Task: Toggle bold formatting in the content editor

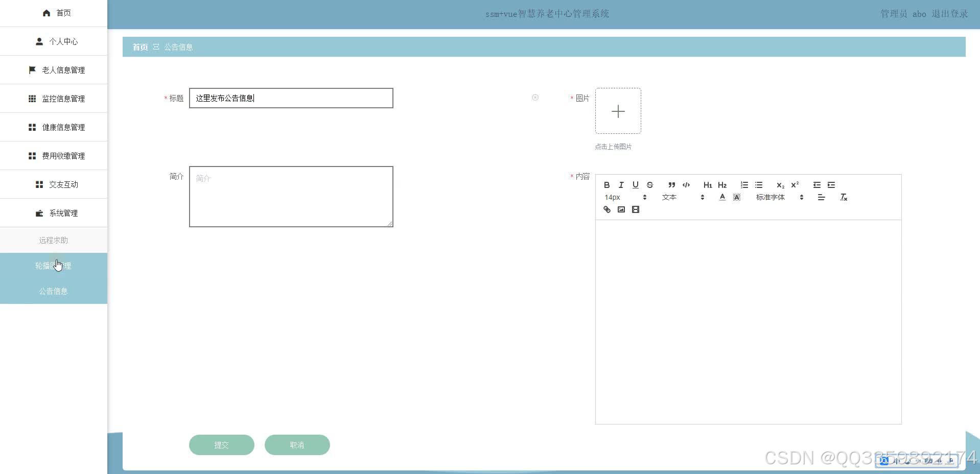Action: click(606, 185)
